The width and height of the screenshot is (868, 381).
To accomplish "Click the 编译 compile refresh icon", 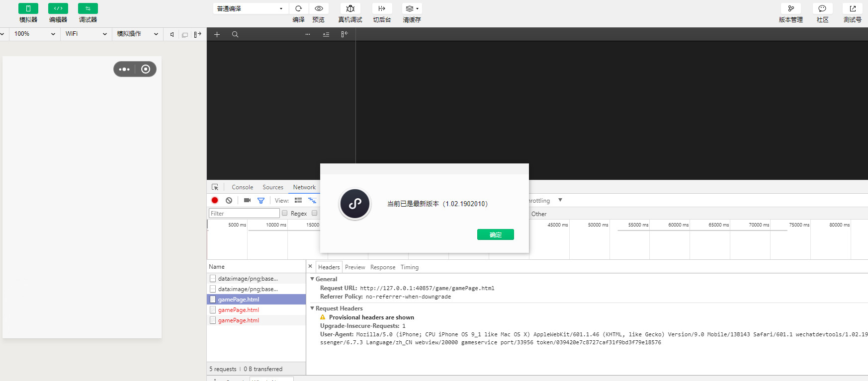I will click(x=298, y=8).
